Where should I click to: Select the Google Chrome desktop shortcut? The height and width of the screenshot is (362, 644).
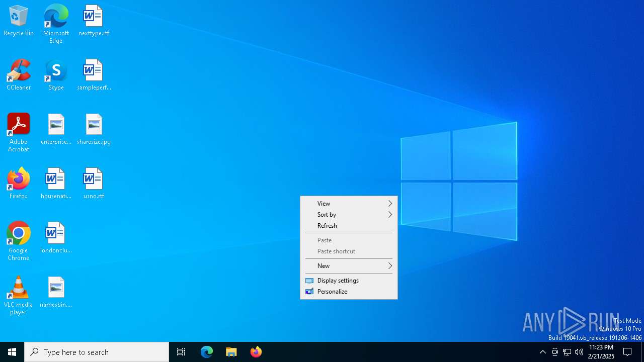(19, 241)
